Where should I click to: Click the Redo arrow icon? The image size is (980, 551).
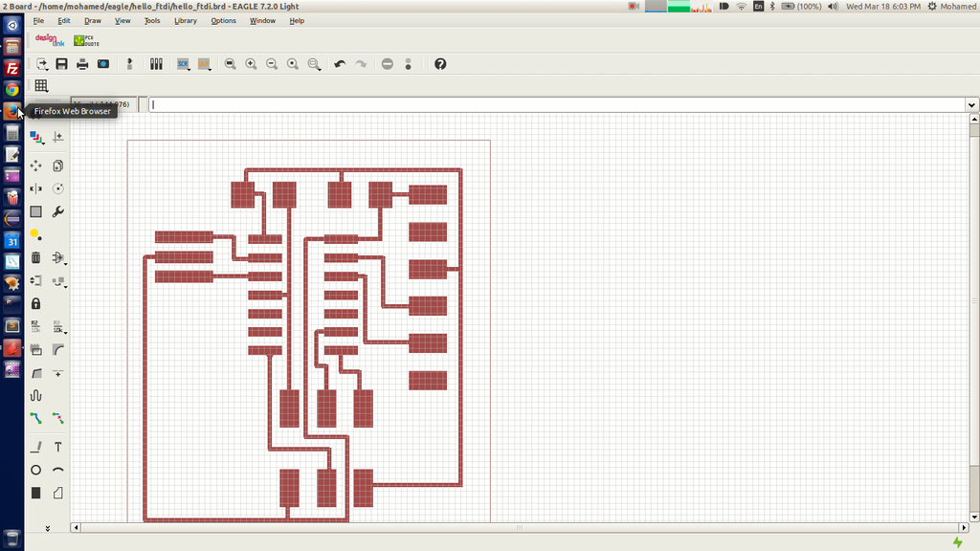coord(361,64)
